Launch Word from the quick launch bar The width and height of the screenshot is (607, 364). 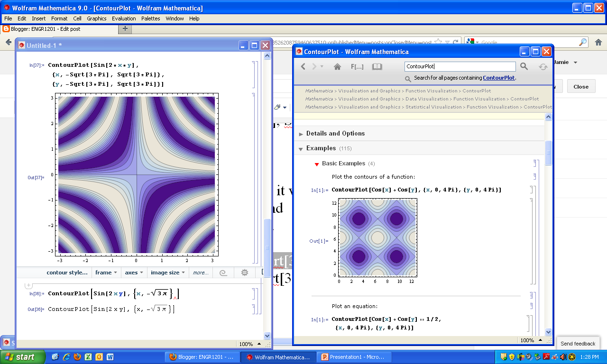click(110, 357)
